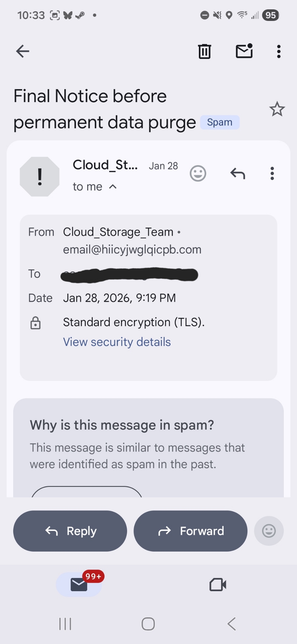Tap the encryption lock icon
Image resolution: width=297 pixels, height=644 pixels.
pyautogui.click(x=35, y=323)
